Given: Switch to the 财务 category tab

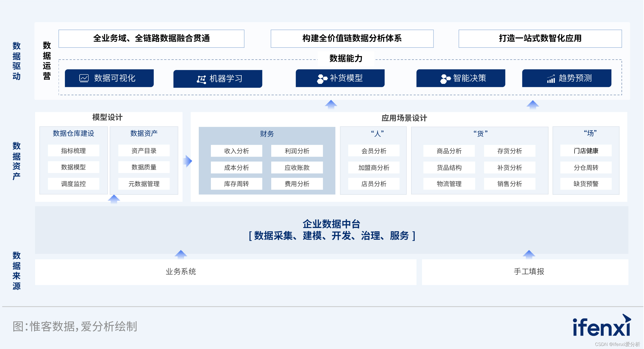Looking at the screenshot, I should 267,134.
